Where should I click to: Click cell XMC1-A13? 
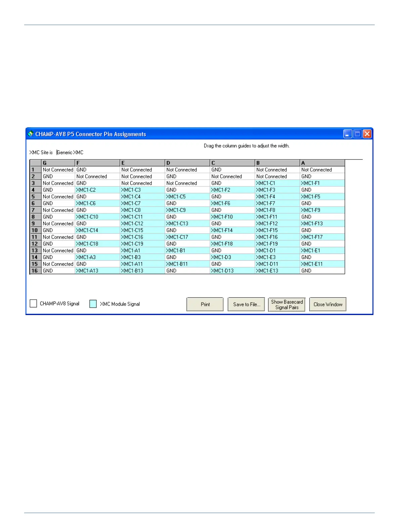pyautogui.click(x=97, y=270)
